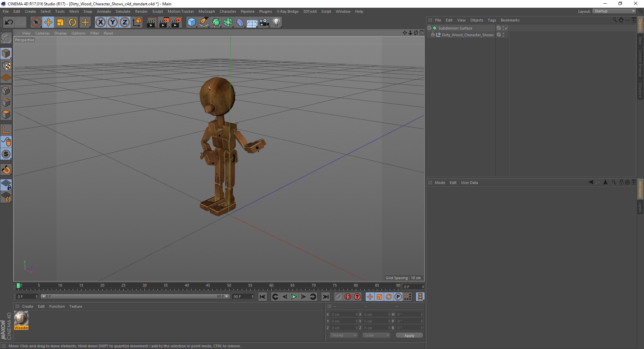The height and width of the screenshot is (349, 644).
Task: Switch to Edges mode
Action: point(6,102)
